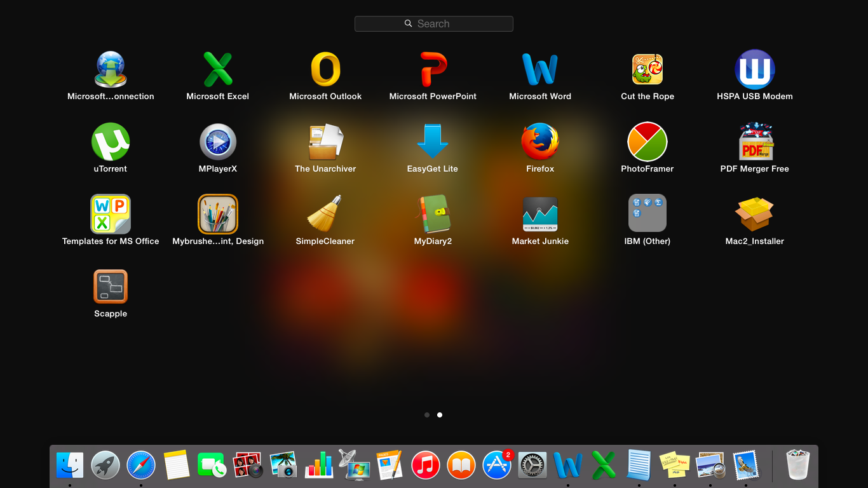Launch PDF Merger Free
Viewport: 868px width, 488px height.
[x=755, y=142]
